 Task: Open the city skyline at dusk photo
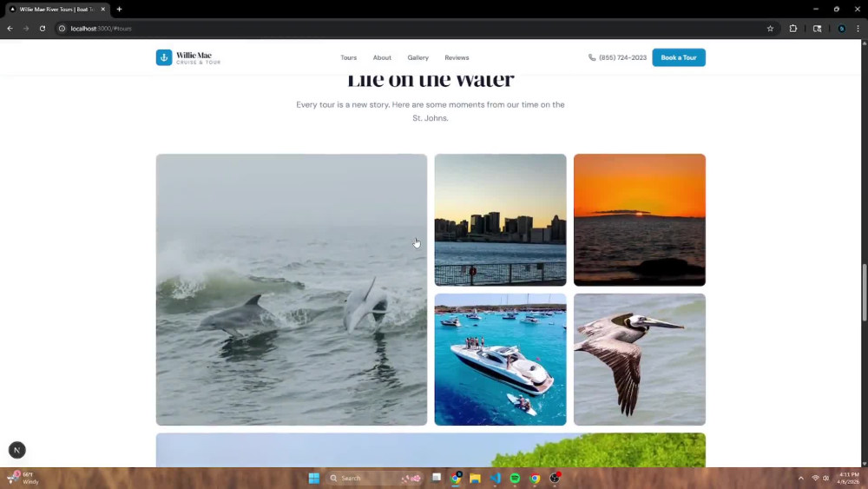pos(501,220)
